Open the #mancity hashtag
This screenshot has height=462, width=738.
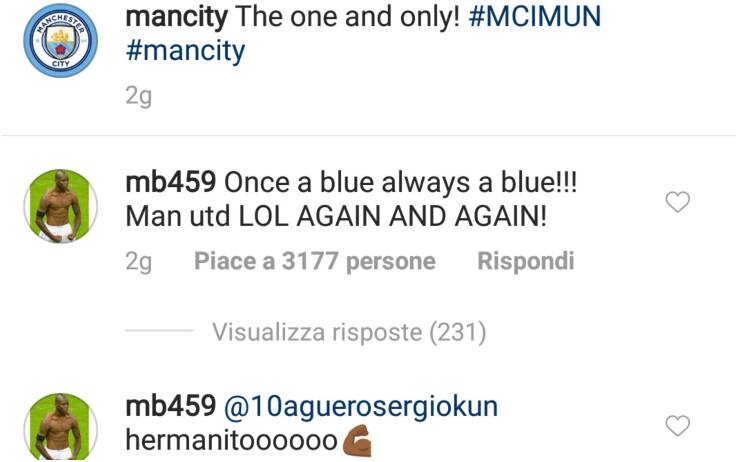coord(185,51)
